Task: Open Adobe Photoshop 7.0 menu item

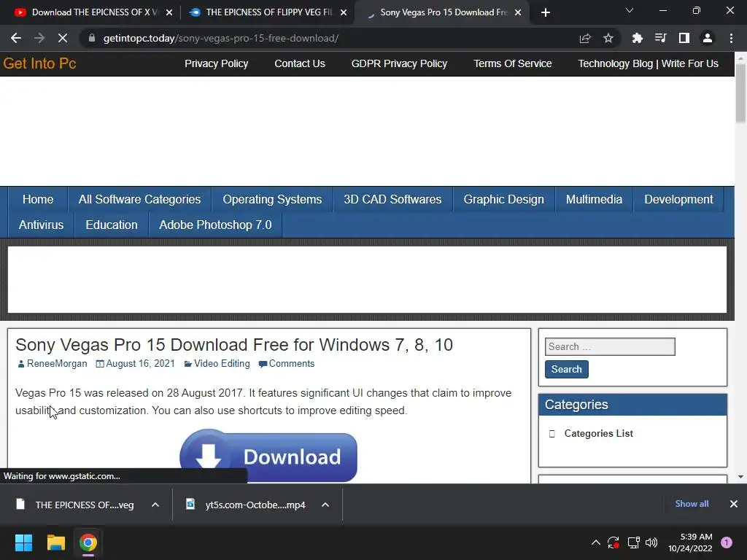Action: point(215,225)
